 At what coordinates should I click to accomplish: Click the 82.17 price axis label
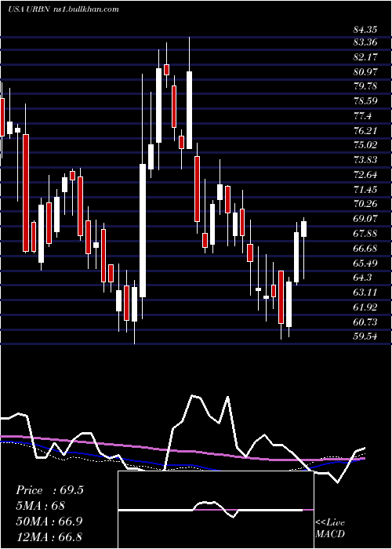coord(365,57)
